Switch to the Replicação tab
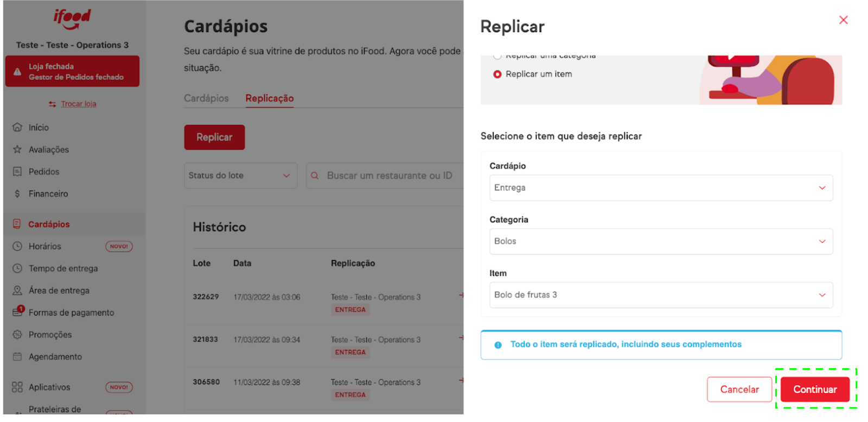The image size is (868, 422). coord(270,98)
